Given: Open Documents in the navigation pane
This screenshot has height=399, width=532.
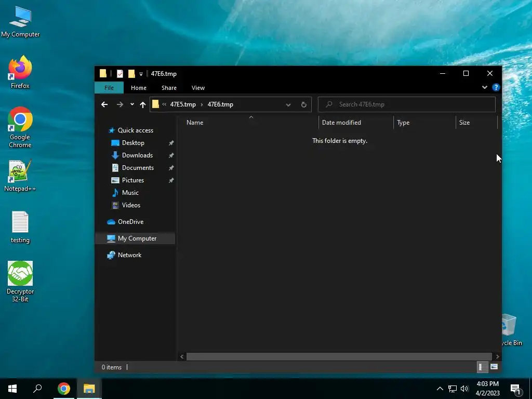Looking at the screenshot, I should coord(138,168).
